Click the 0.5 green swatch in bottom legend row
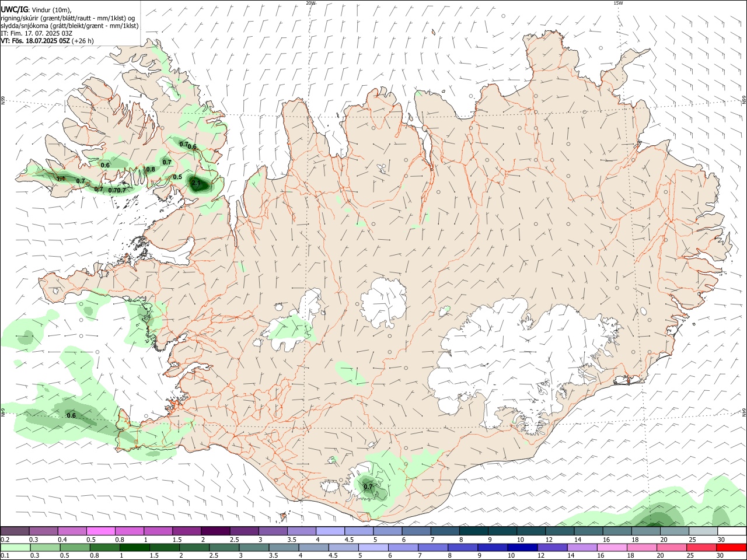Image resolution: width=747 pixels, height=560 pixels. coord(74,548)
